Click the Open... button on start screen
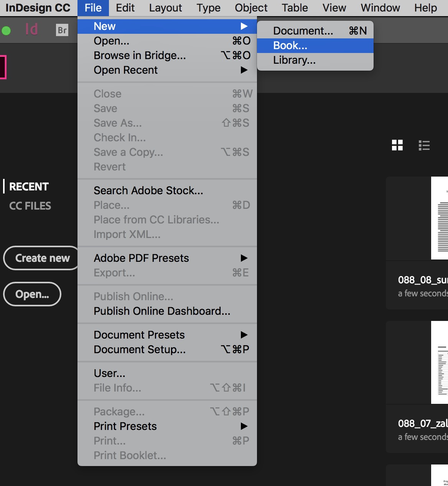Viewport: 448px width, 486px height. [x=32, y=294]
